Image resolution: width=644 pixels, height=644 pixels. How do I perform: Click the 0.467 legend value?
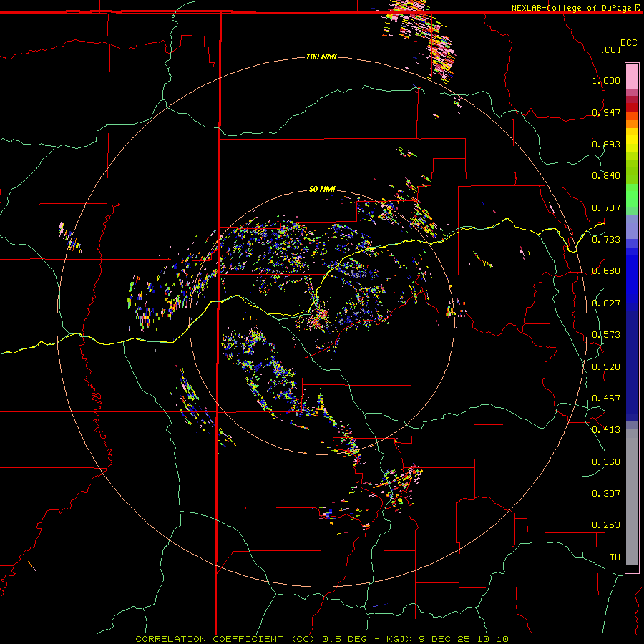(x=606, y=399)
